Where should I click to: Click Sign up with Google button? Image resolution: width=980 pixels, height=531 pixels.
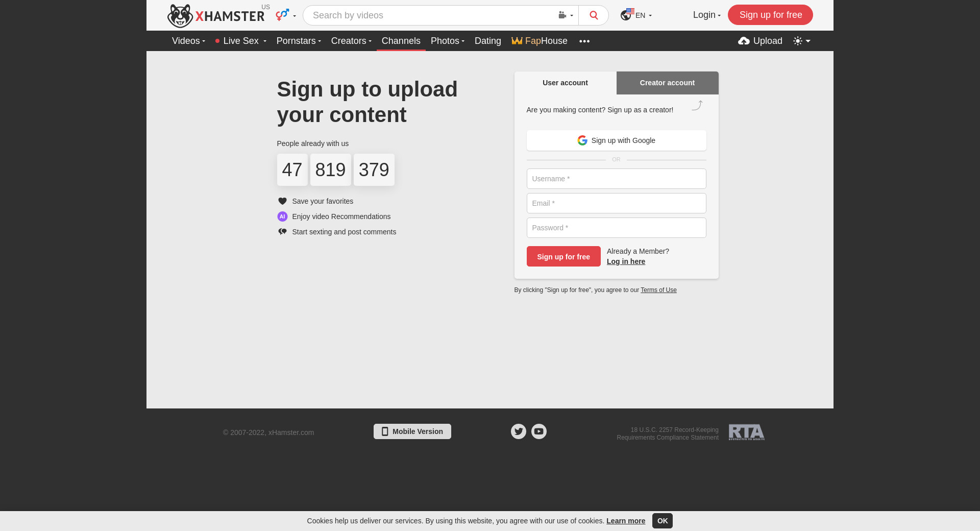point(617,140)
